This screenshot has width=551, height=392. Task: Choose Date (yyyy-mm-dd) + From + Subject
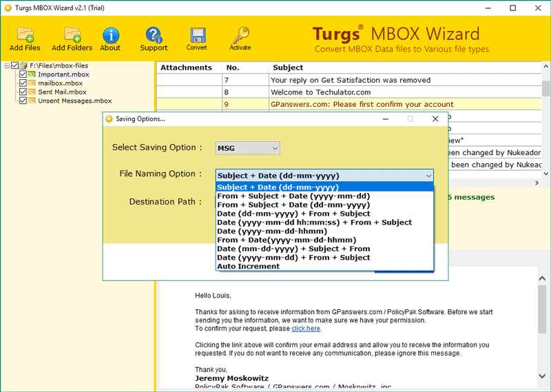(324, 258)
